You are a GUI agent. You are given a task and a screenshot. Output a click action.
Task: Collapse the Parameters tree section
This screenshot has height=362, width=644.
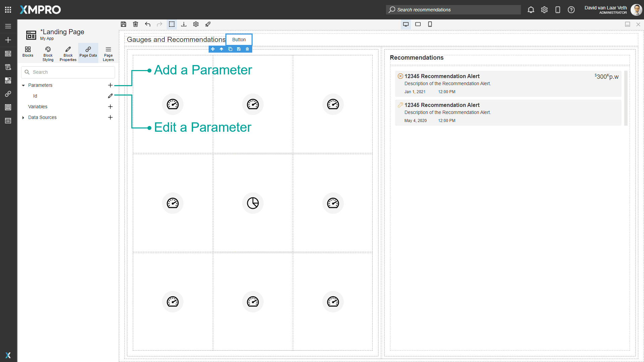[23, 85]
